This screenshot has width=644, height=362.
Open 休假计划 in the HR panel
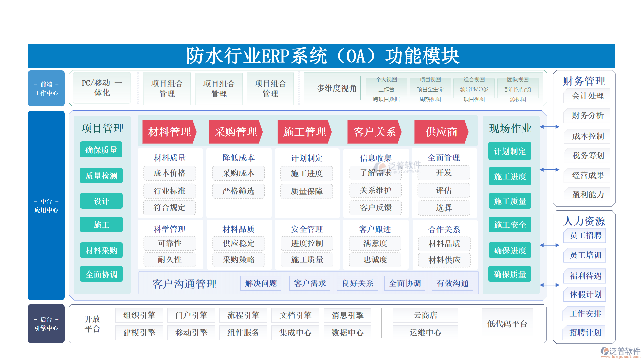[585, 295]
